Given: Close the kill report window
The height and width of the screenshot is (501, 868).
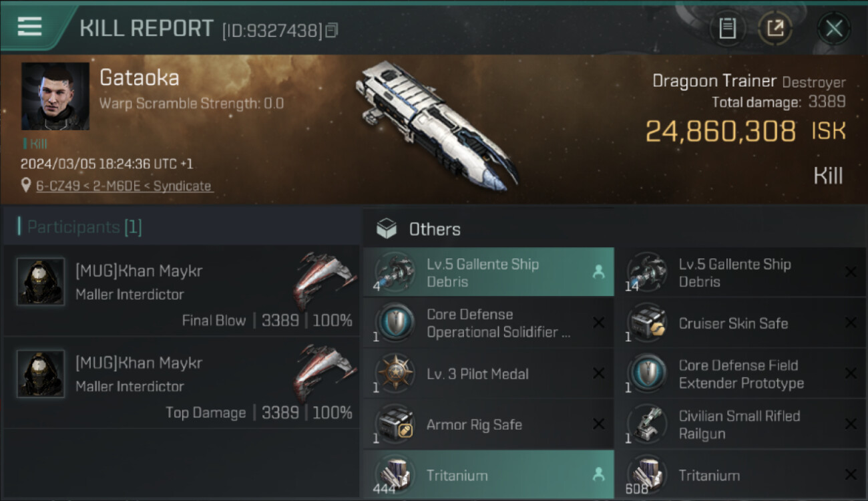Looking at the screenshot, I should click(x=834, y=28).
